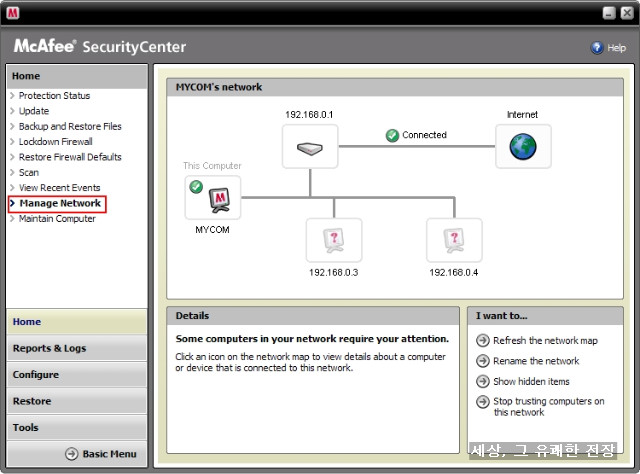Click the arrow icon beside Rename the network

[483, 361]
